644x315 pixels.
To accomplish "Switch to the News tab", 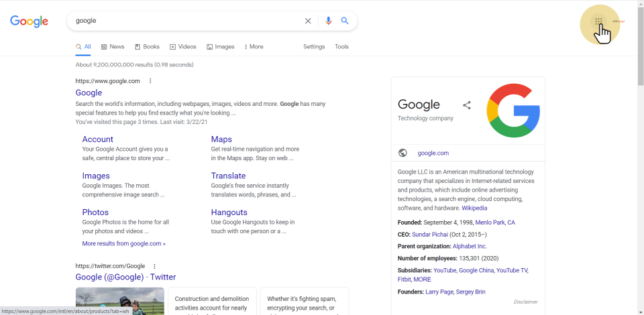I will (113, 47).
